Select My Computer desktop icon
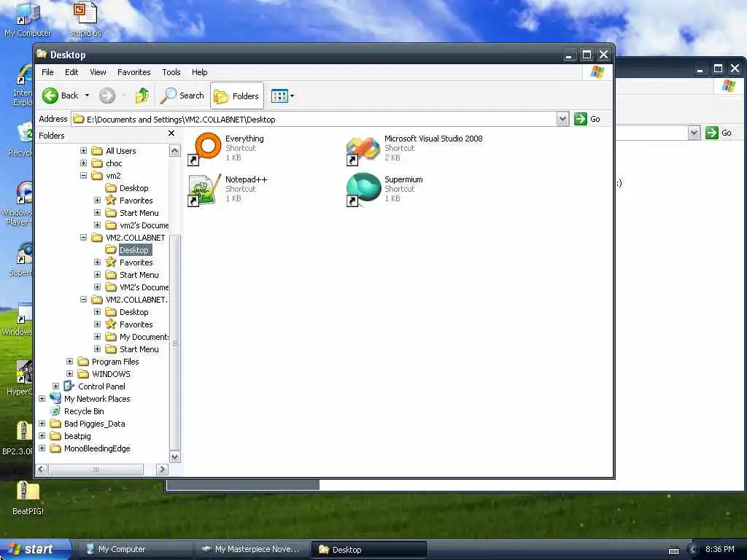This screenshot has width=747, height=560. pyautogui.click(x=28, y=20)
